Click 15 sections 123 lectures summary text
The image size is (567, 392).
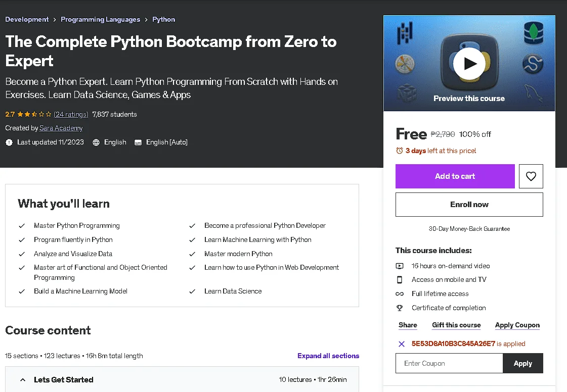point(74,356)
